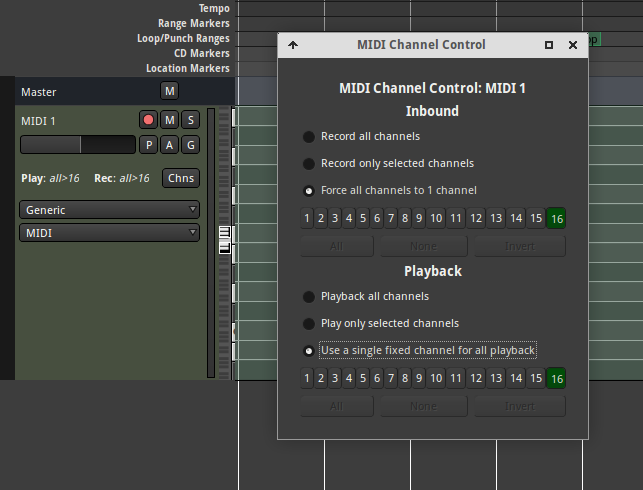Solo the MIDI 1 track
This screenshot has width=643, height=490.
[x=189, y=120]
